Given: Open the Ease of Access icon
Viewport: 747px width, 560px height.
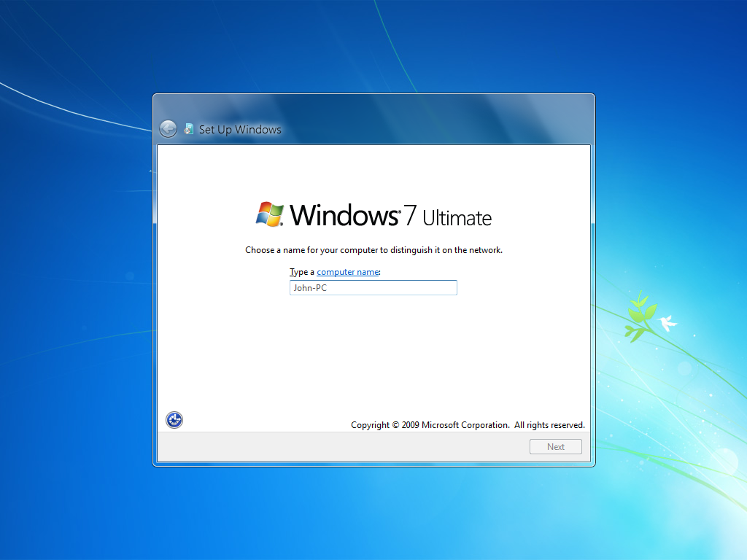Looking at the screenshot, I should pos(174,420).
